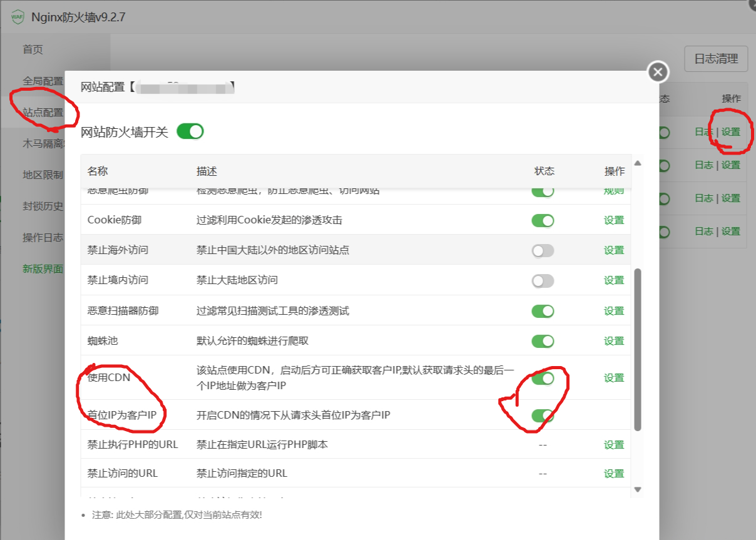Enable 禁止海外访问 blocking
756x540 pixels.
tap(542, 250)
